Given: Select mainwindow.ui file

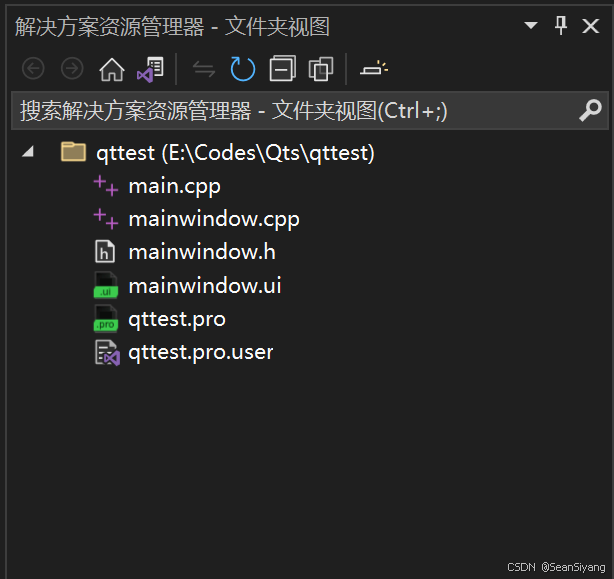Looking at the screenshot, I should tap(205, 285).
